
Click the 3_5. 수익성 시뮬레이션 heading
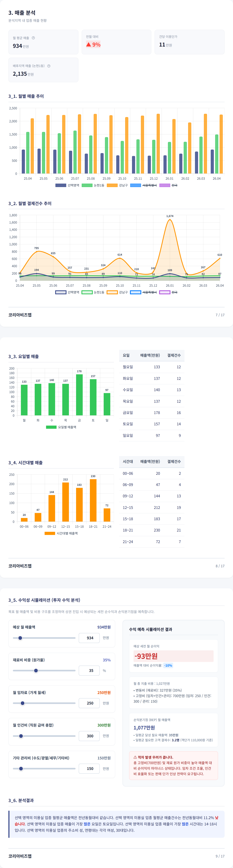point(44,600)
